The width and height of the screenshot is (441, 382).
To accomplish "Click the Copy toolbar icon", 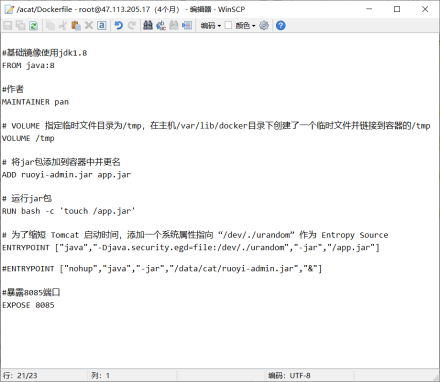I will click(50, 25).
